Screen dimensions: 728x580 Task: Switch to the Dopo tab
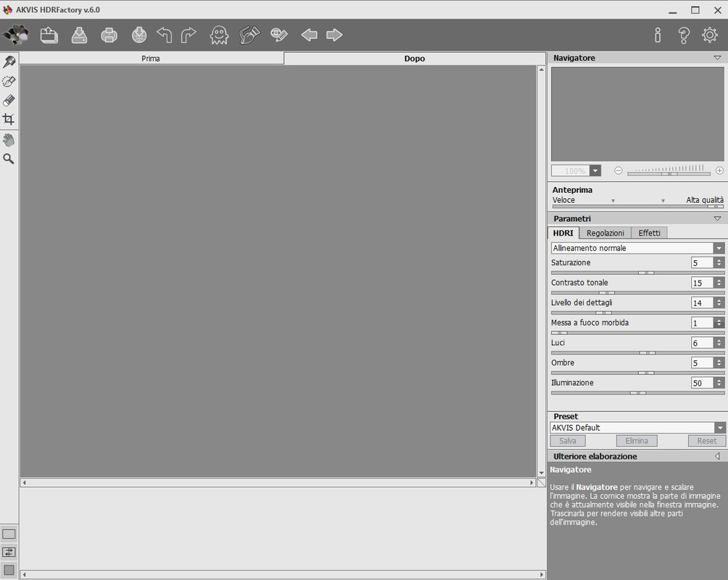[x=414, y=59]
